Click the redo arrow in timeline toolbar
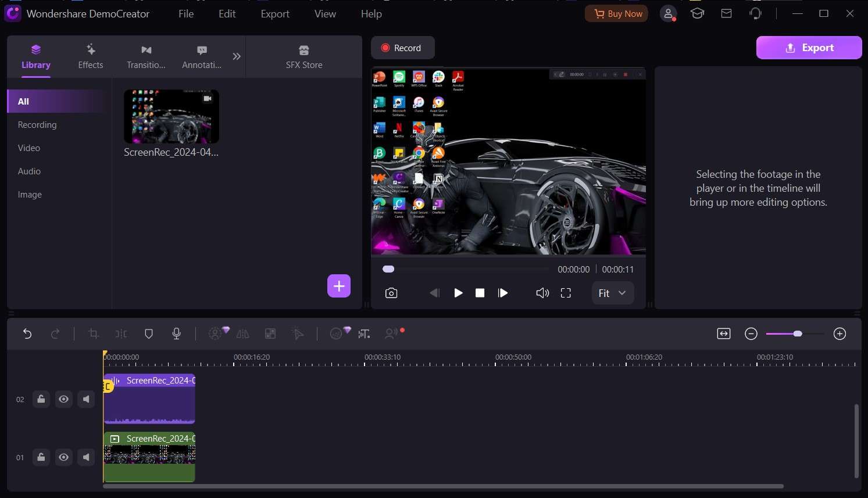The image size is (868, 498). [x=55, y=334]
